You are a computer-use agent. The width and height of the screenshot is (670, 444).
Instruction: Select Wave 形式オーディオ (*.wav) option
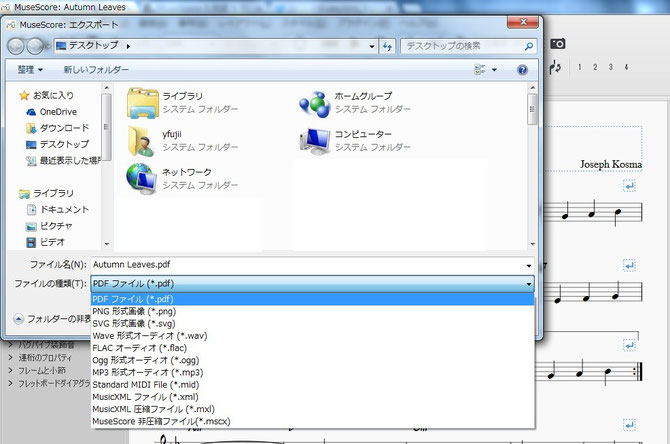(313, 336)
